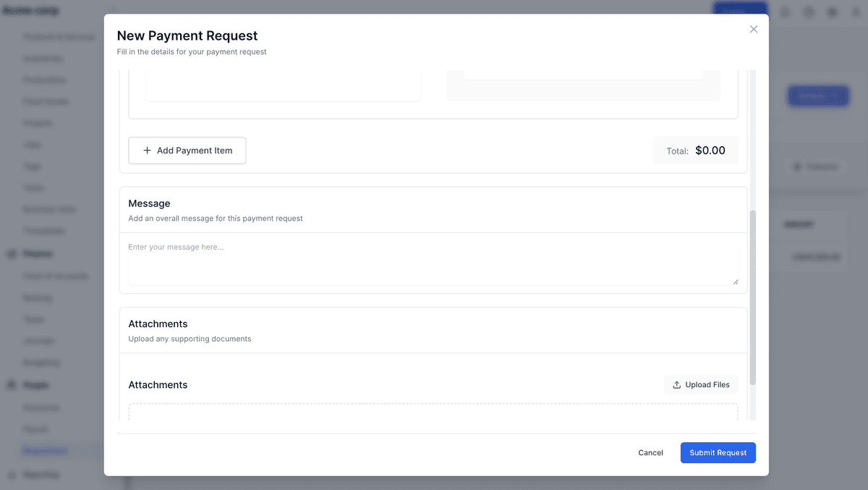The image size is (868, 490).
Task: Click the message box resize grip
Action: coord(736,282)
